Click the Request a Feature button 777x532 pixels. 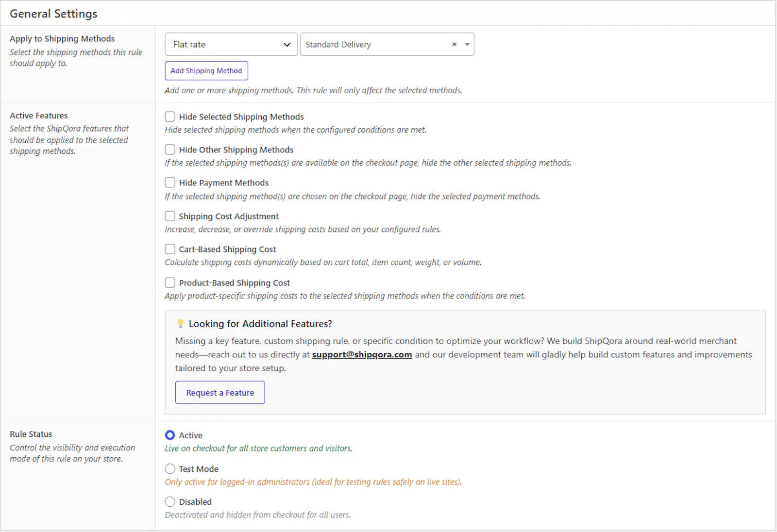[x=220, y=392]
